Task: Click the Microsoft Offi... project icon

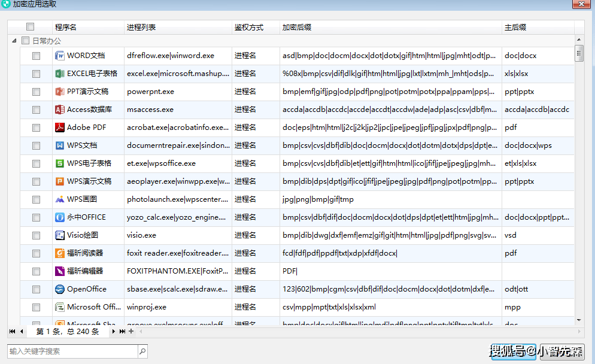Action: click(x=60, y=307)
